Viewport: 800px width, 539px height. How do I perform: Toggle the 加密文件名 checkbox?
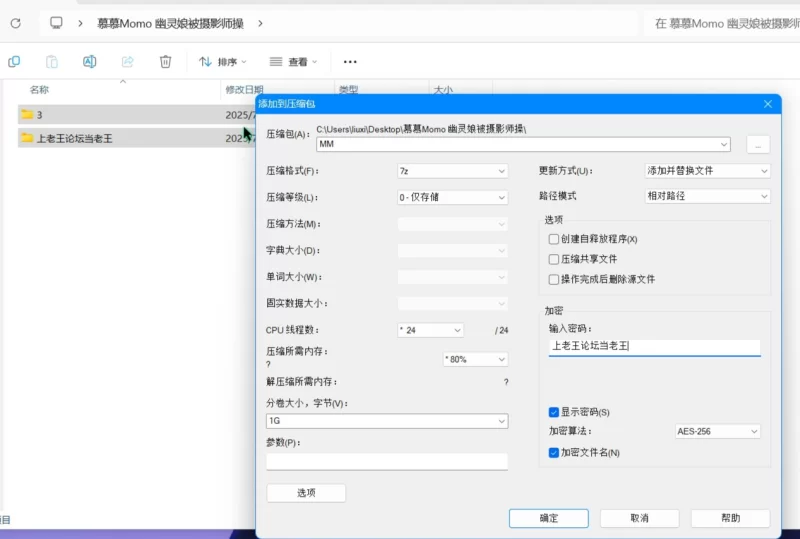coord(554,453)
